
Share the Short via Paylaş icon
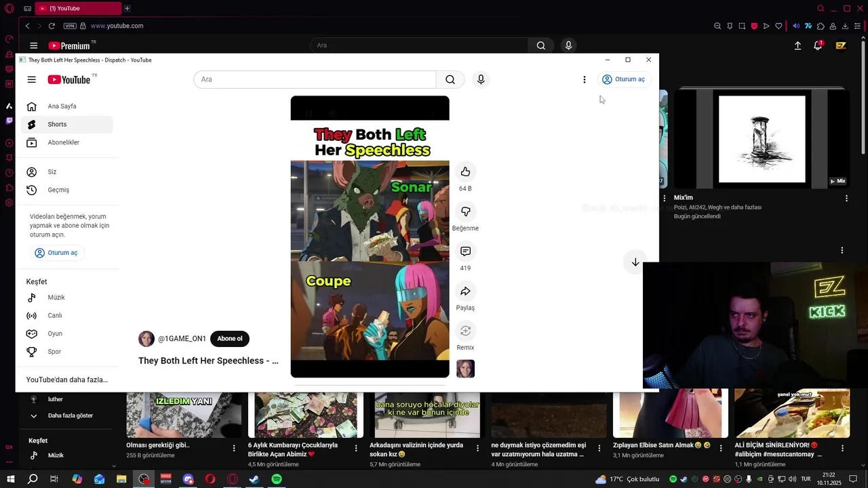point(465,291)
